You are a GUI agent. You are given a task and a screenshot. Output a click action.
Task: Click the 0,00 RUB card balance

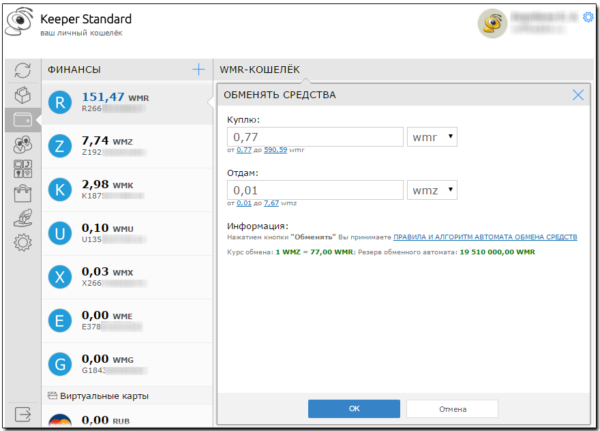[106, 420]
